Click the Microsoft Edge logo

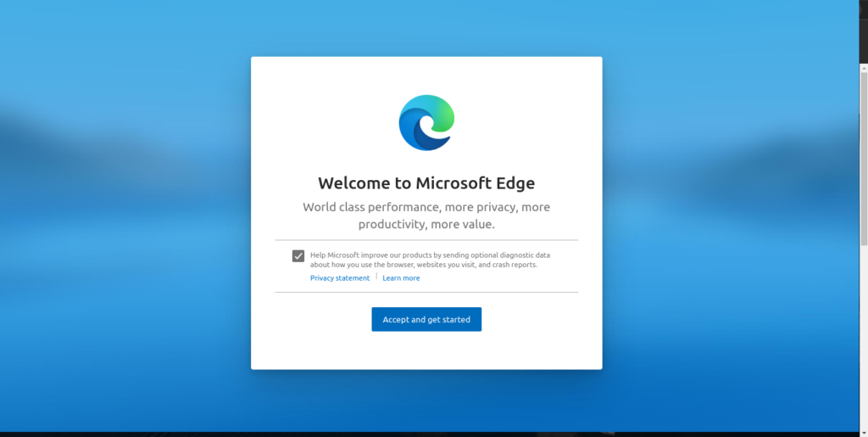pyautogui.click(x=427, y=122)
